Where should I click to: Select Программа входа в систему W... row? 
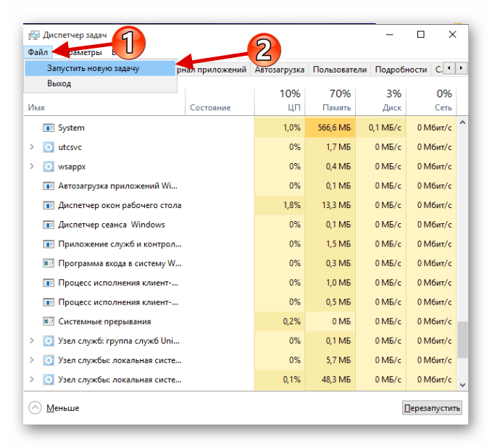(x=240, y=263)
